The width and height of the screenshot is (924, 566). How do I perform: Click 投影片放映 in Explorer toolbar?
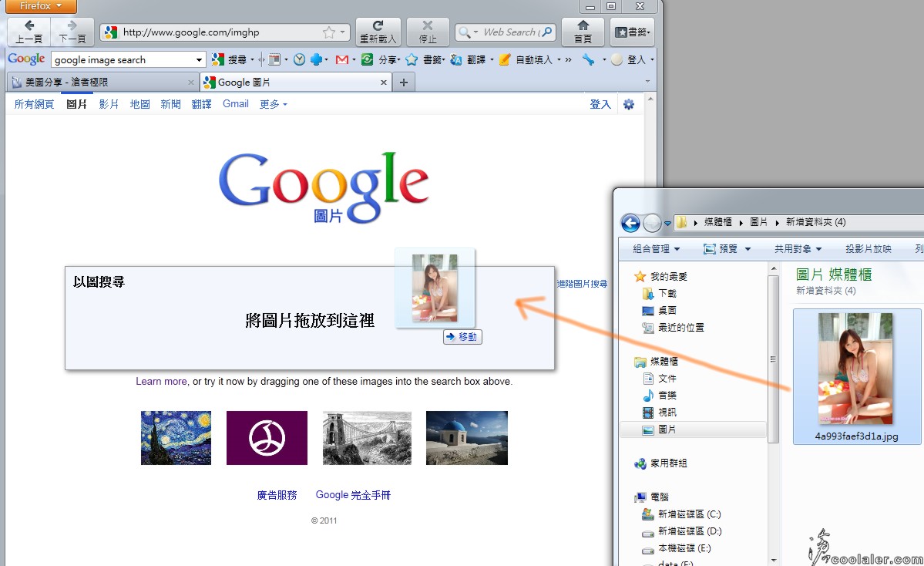point(868,249)
